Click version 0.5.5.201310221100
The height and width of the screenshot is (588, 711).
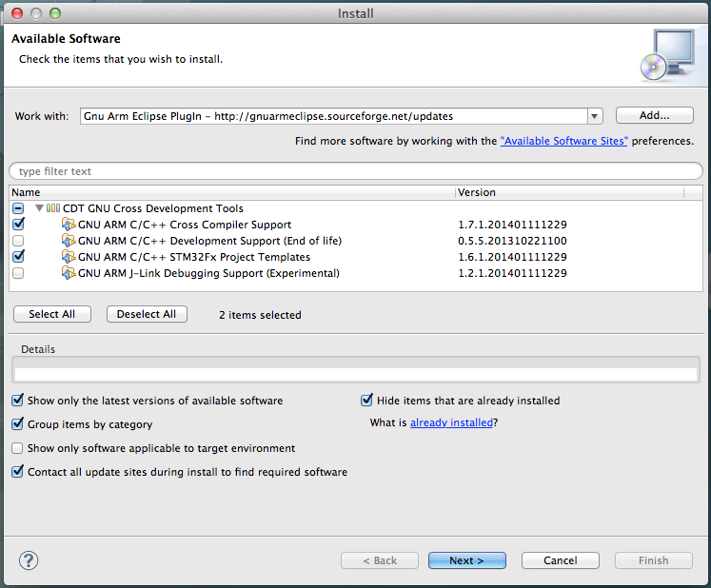point(512,241)
